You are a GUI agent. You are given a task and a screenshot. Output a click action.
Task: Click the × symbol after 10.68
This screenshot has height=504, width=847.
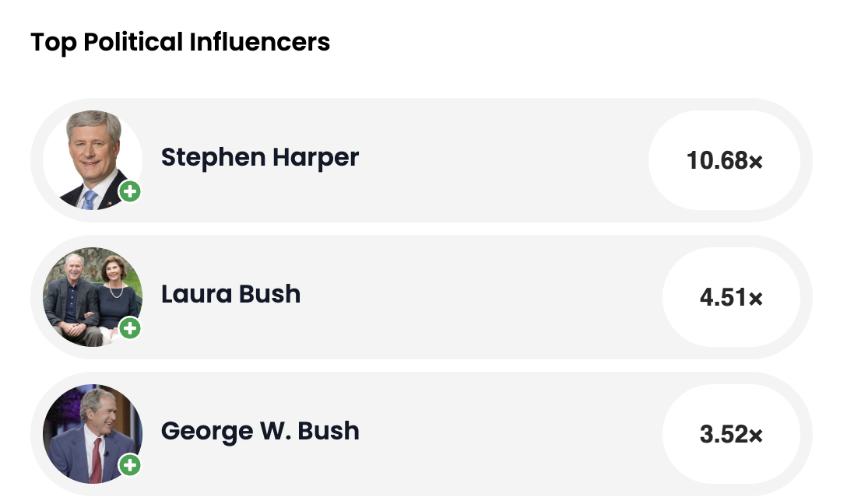755,162
